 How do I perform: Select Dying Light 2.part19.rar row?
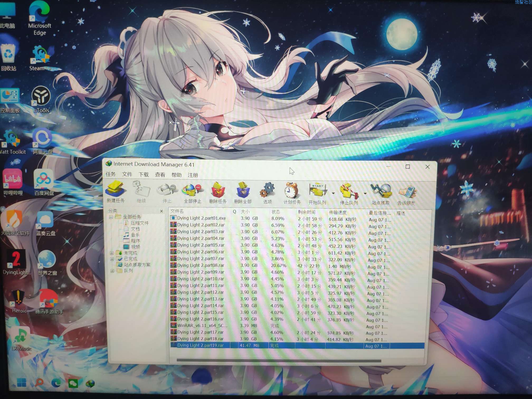click(297, 345)
